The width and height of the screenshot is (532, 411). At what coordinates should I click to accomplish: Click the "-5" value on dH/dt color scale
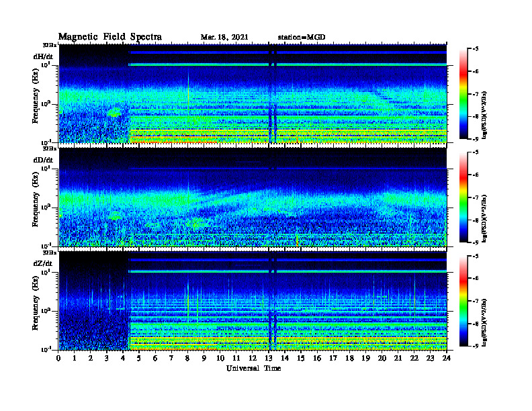tap(476, 49)
